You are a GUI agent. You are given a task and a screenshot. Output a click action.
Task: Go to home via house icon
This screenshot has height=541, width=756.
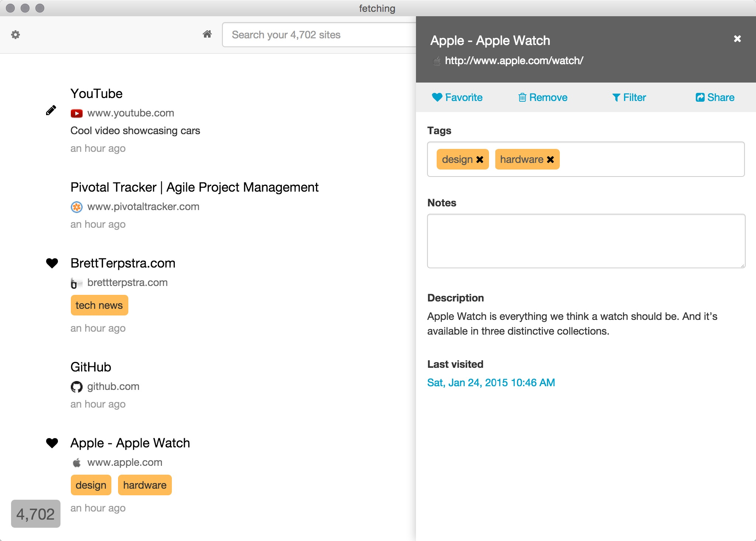coord(207,34)
